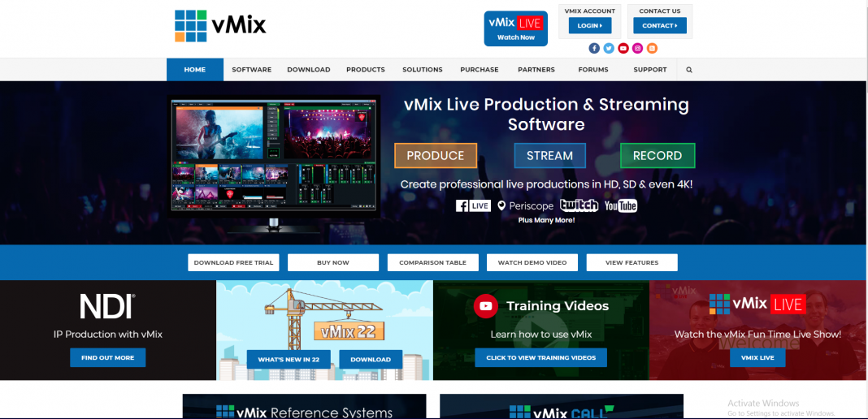This screenshot has width=868, height=419.
Task: Click DOWNLOAD FREE TRIAL
Action: point(233,262)
